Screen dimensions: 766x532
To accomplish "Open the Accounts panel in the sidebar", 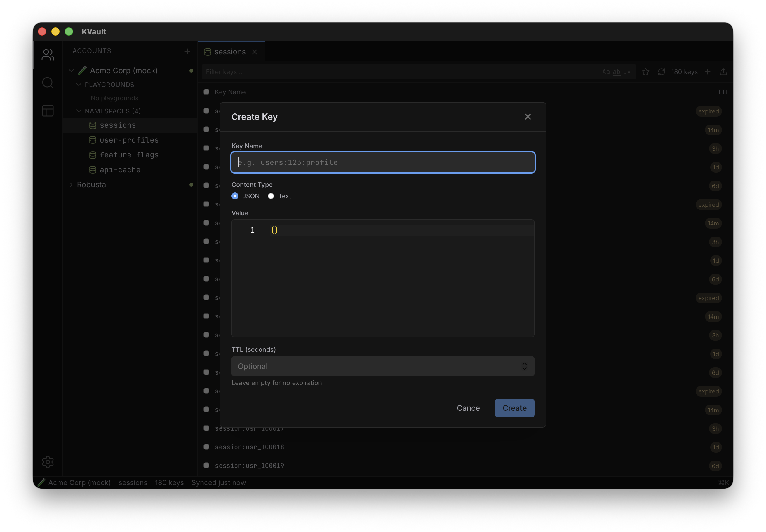I will tap(48, 55).
